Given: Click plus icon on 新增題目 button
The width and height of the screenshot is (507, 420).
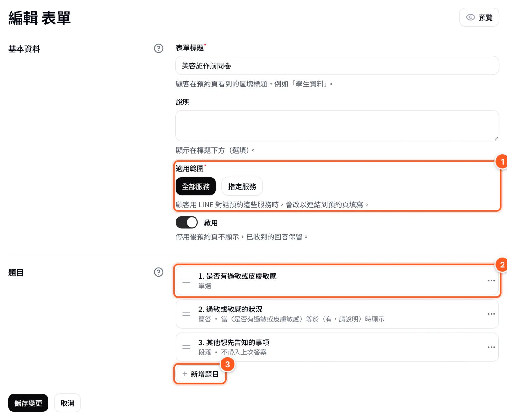Looking at the screenshot, I should point(185,374).
